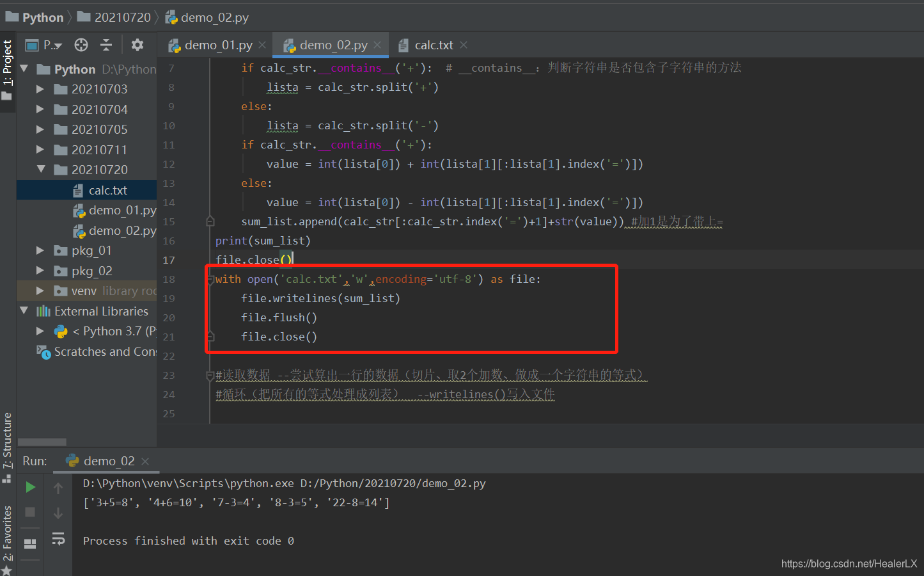Click 'Process finished with exit code 0' text

coord(189,541)
